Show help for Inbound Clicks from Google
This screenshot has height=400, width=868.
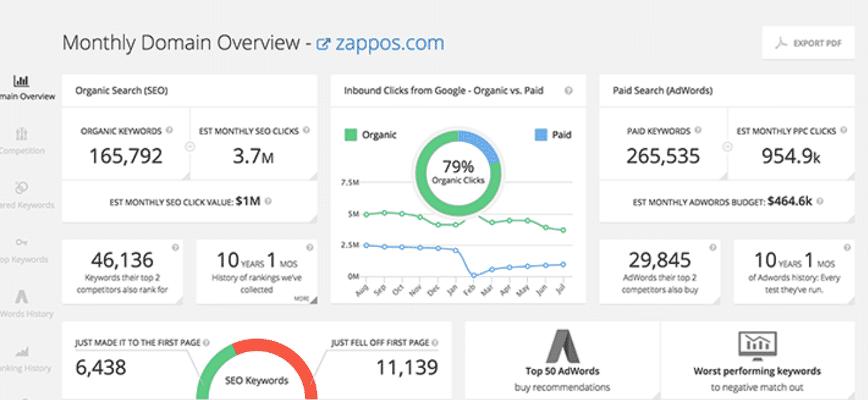pyautogui.click(x=568, y=91)
